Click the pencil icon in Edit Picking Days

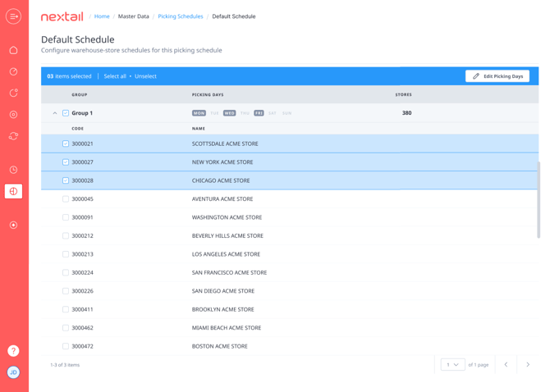tap(476, 76)
